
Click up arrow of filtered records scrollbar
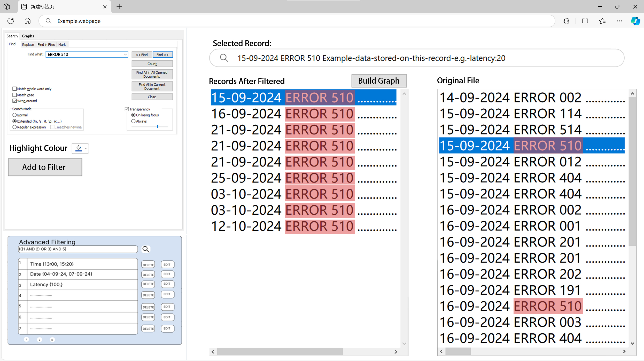point(404,94)
